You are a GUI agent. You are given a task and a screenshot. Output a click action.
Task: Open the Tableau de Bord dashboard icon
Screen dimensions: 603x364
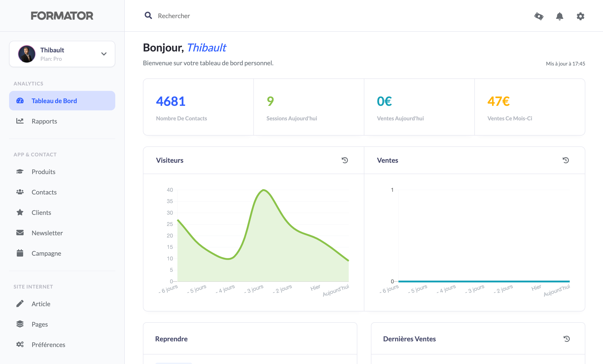[x=20, y=100]
